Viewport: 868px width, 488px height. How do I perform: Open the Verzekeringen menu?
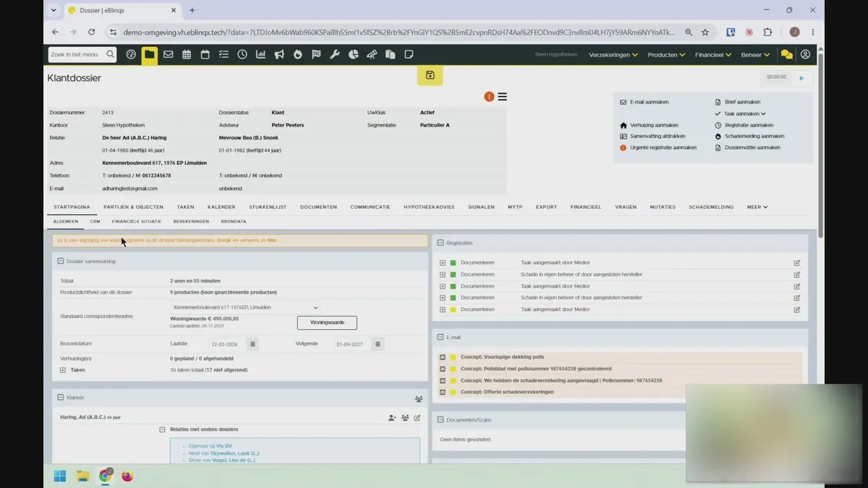click(x=613, y=55)
